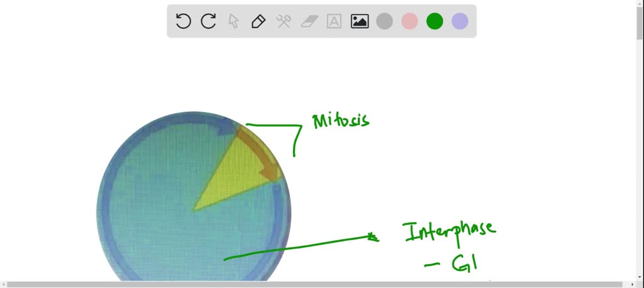Select the Text tool icon

point(334,21)
